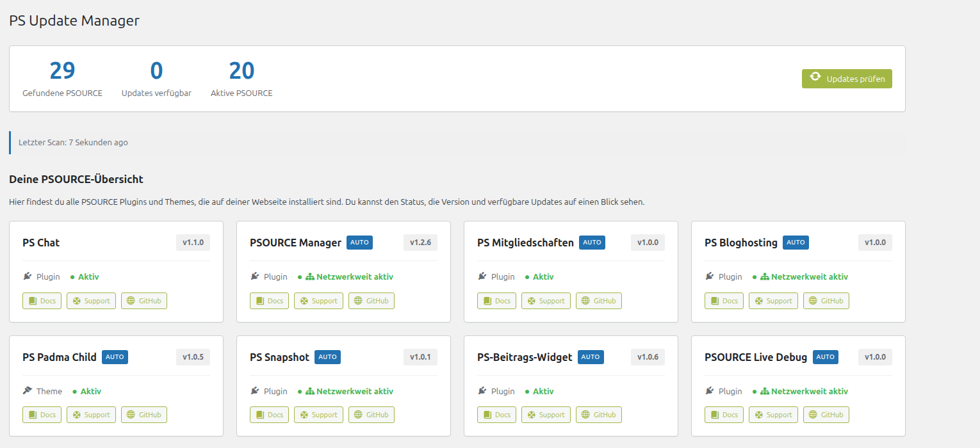Viewport: 980px width, 448px height.
Task: Open Support for PS Chat
Action: tap(92, 301)
